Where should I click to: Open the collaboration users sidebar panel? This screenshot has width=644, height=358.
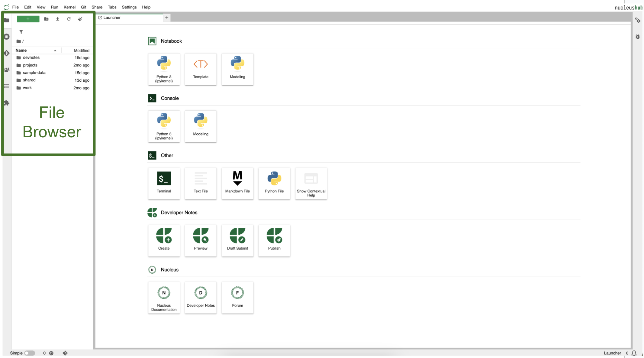pyautogui.click(x=7, y=70)
